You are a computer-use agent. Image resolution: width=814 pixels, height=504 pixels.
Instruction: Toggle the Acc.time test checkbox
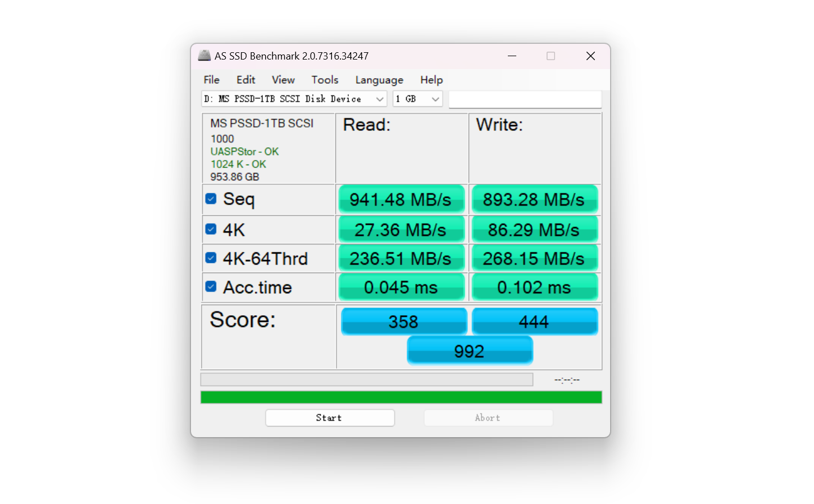coord(211,287)
